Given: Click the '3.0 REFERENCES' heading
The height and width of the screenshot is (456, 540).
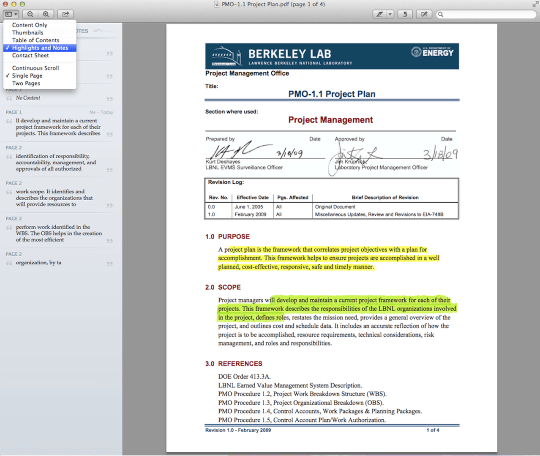Looking at the screenshot, I should pyautogui.click(x=233, y=364).
